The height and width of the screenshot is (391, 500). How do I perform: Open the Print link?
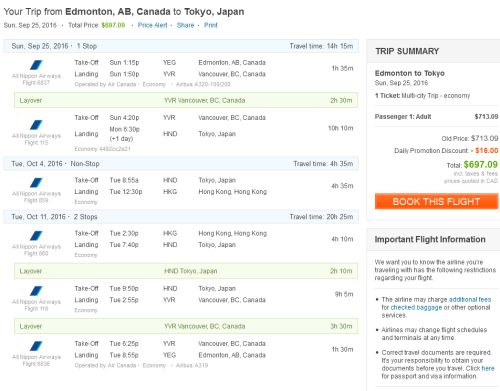coord(211,25)
